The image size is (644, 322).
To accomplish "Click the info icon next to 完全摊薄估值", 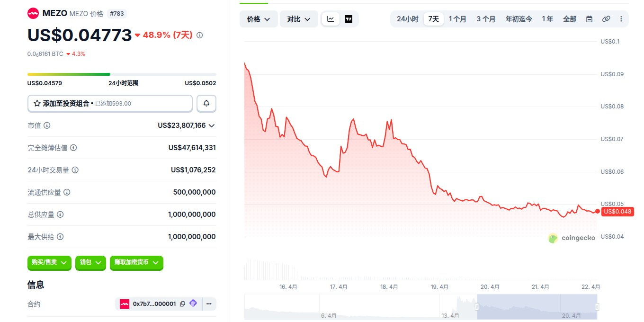I will [73, 148].
